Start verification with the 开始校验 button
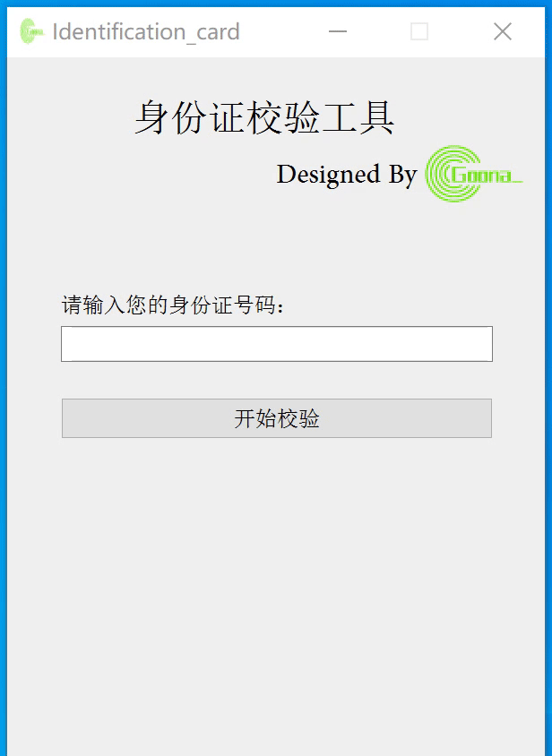This screenshot has height=756, width=552. 277,418
